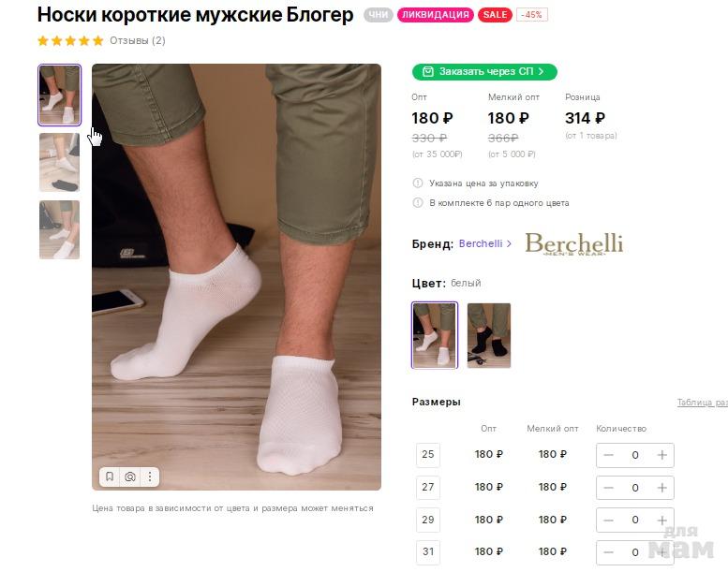Click the info icon next to 'В комплекте 6 пар'

pyautogui.click(x=418, y=202)
